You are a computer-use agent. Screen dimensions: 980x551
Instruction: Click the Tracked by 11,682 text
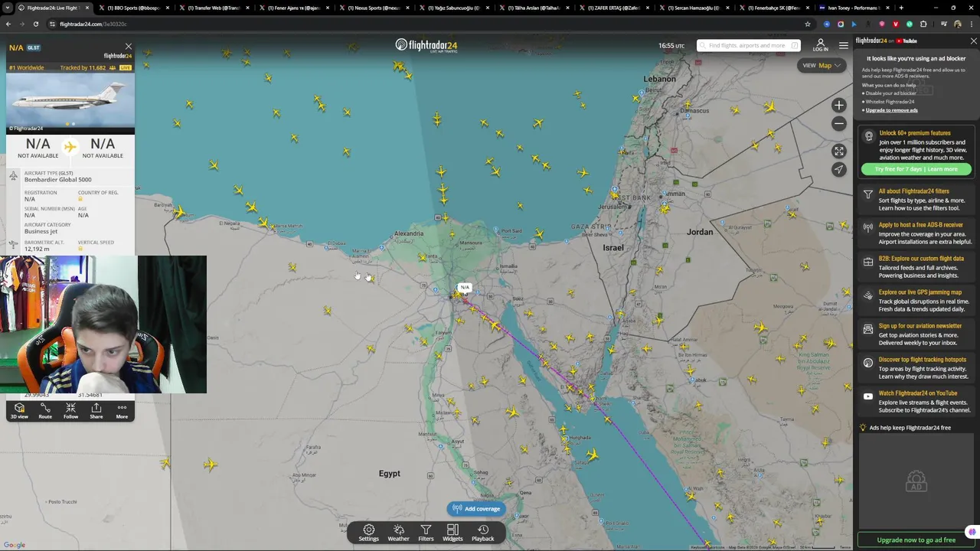(83, 67)
